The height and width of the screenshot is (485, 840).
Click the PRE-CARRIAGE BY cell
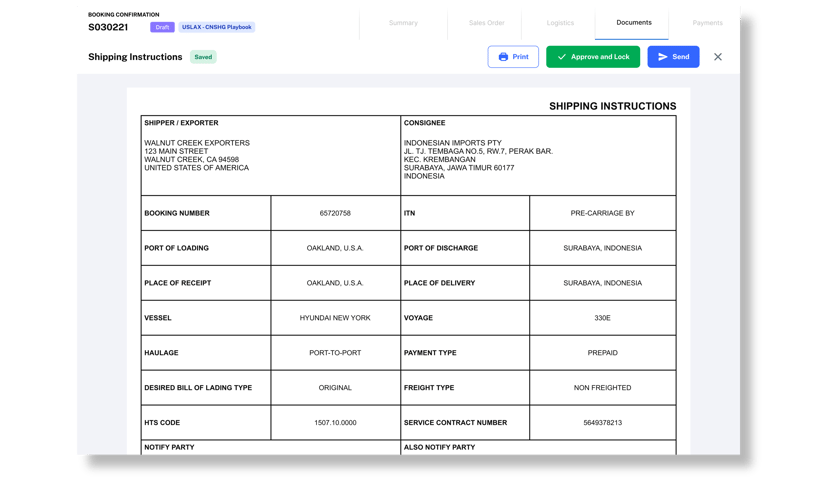tap(602, 213)
